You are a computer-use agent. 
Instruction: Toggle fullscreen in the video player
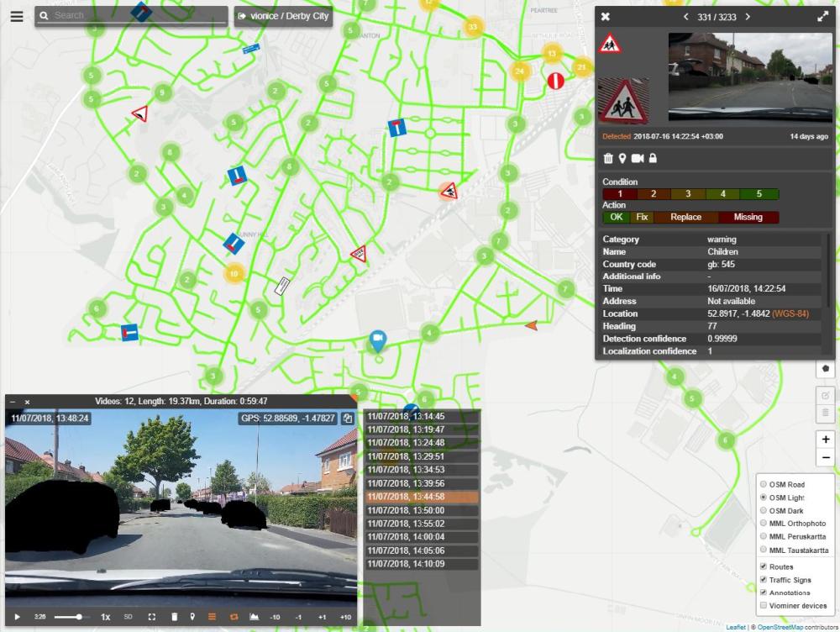tap(152, 617)
